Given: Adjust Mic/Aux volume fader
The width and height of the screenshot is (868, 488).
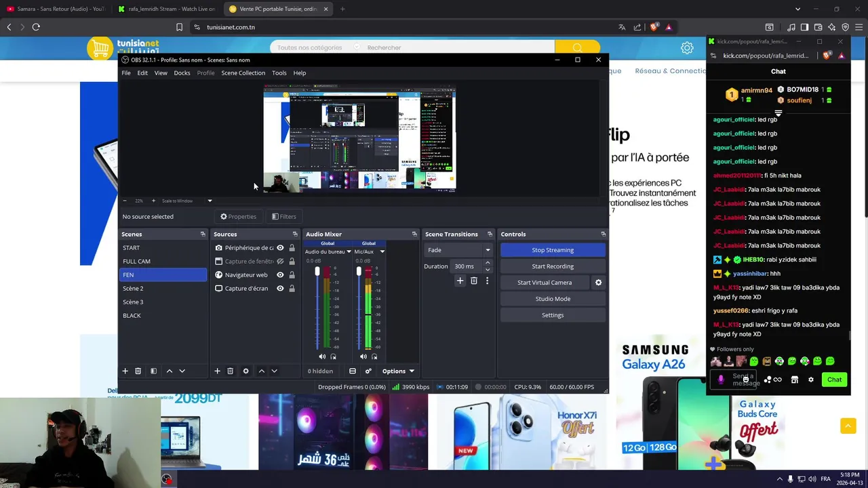Looking at the screenshot, I should click(x=359, y=272).
